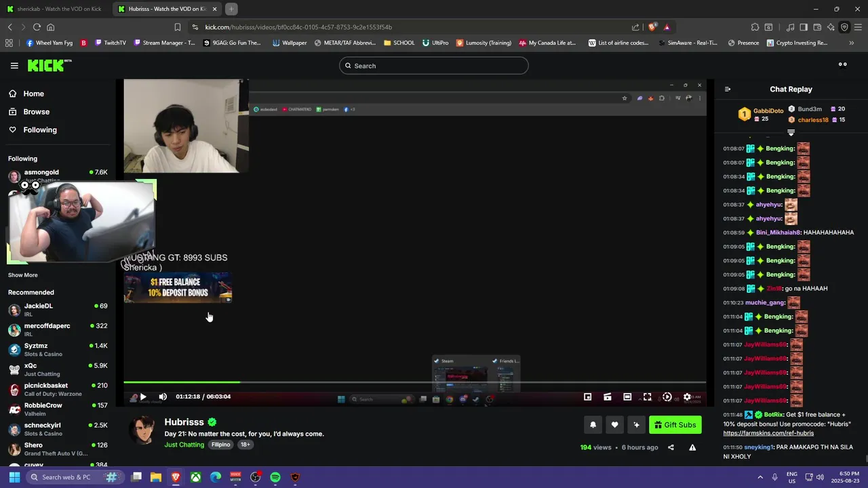Show more bookmarks chevron
The image size is (868, 488).
point(852,43)
